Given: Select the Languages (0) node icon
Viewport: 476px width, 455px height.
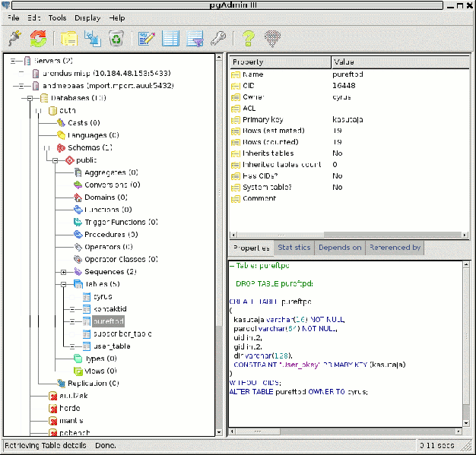Looking at the screenshot, I should [61, 135].
